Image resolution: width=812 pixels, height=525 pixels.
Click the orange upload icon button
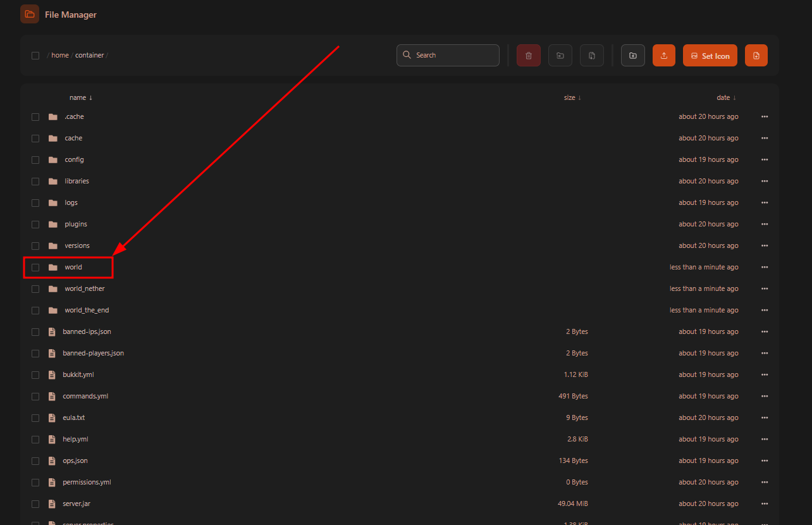pos(664,56)
